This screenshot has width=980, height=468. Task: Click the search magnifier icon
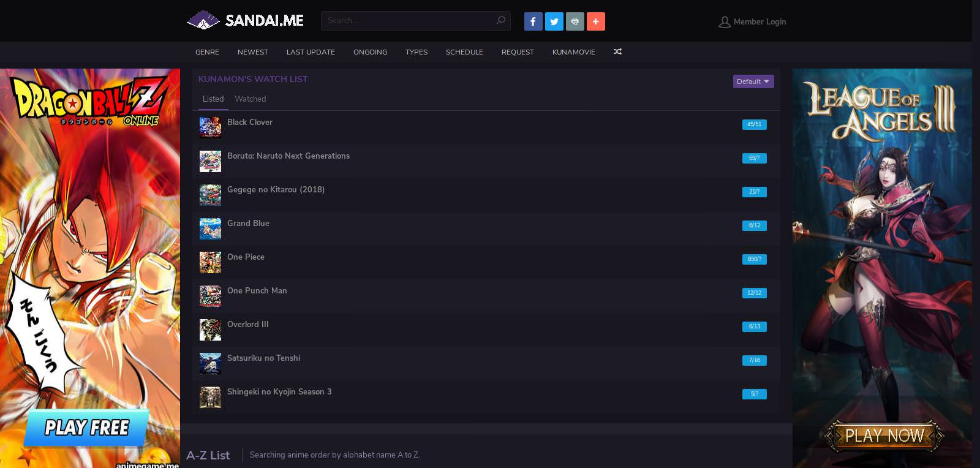[500, 20]
